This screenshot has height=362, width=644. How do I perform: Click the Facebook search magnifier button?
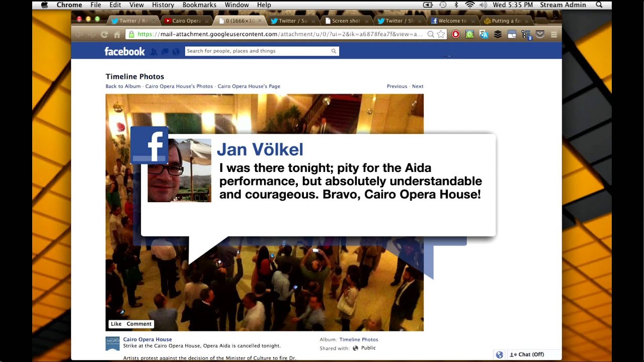tap(334, 51)
